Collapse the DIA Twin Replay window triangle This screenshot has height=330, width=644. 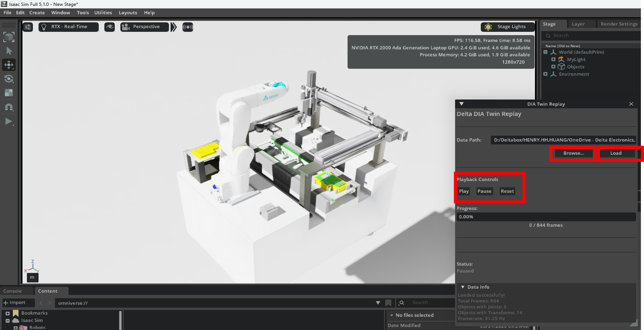461,104
